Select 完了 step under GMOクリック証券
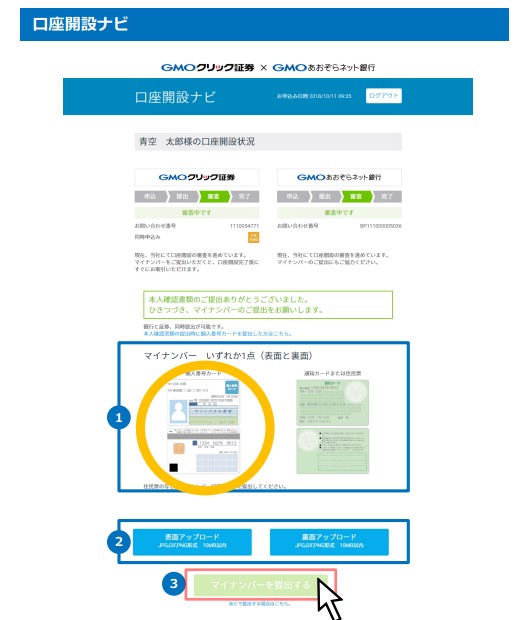 pos(245,197)
